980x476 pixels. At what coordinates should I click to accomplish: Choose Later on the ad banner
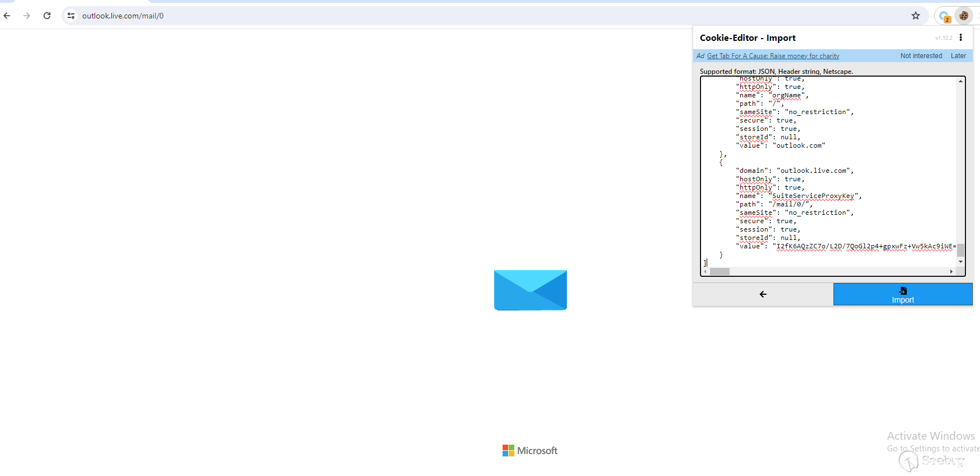coord(958,56)
